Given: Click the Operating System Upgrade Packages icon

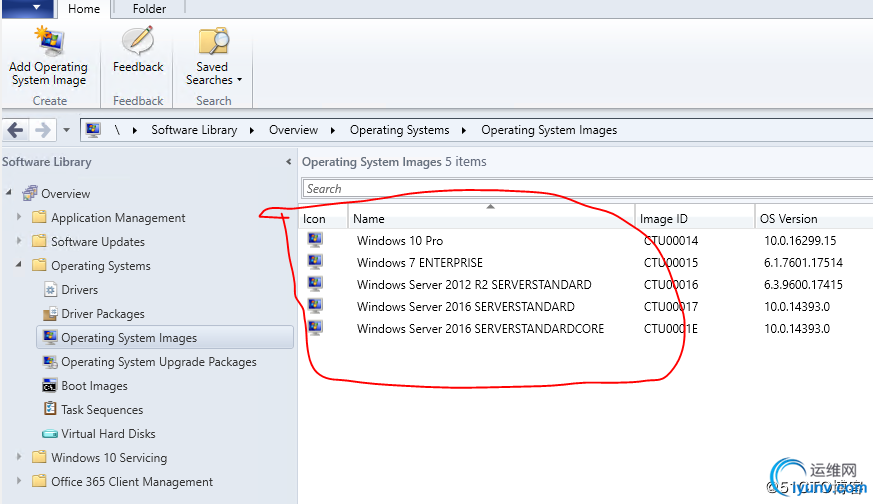Looking at the screenshot, I should [50, 361].
